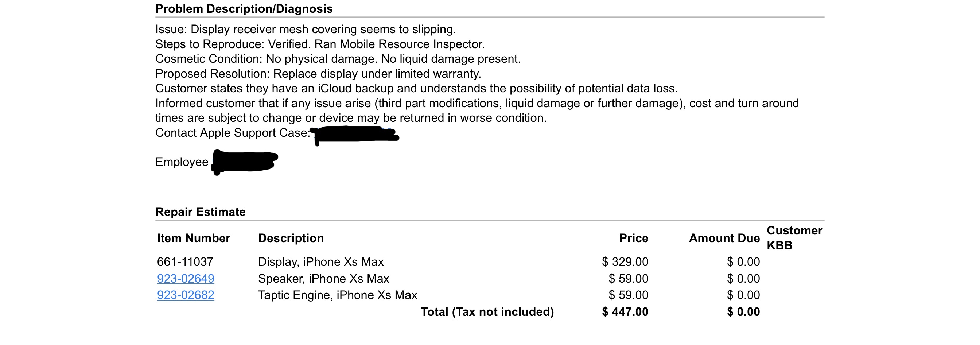Open the 923-02682 part number link
Image resolution: width=980 pixels, height=345 pixels.
(186, 295)
